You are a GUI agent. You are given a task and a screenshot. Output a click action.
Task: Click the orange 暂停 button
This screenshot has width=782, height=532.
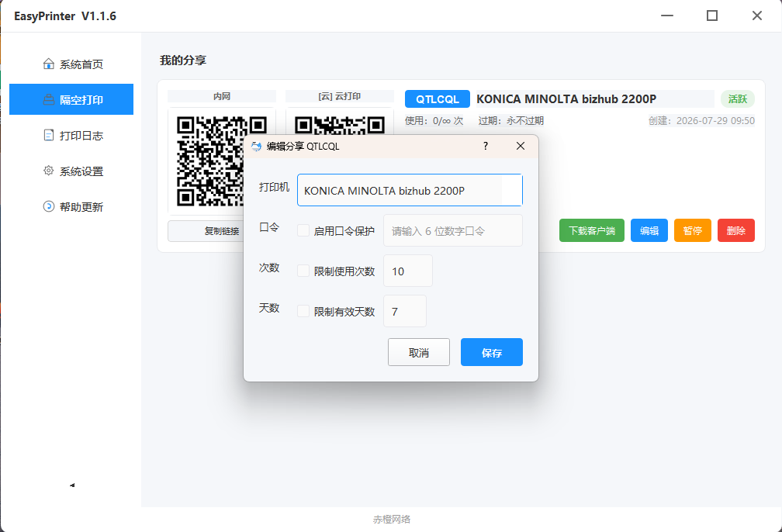pos(693,230)
